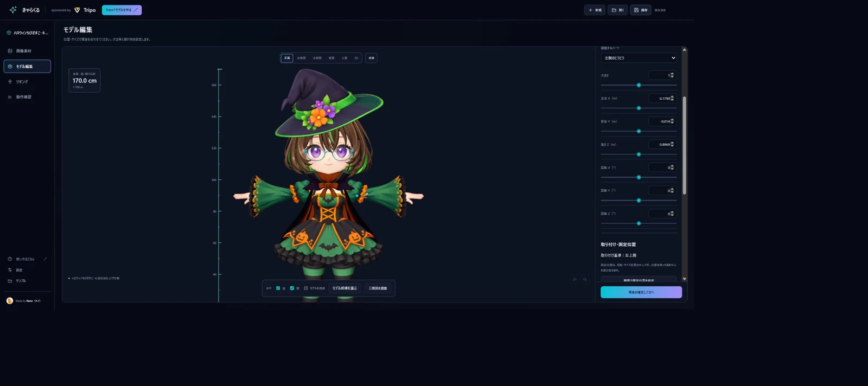
Task: Click the 回転 X stepper arrows
Action: point(672,168)
